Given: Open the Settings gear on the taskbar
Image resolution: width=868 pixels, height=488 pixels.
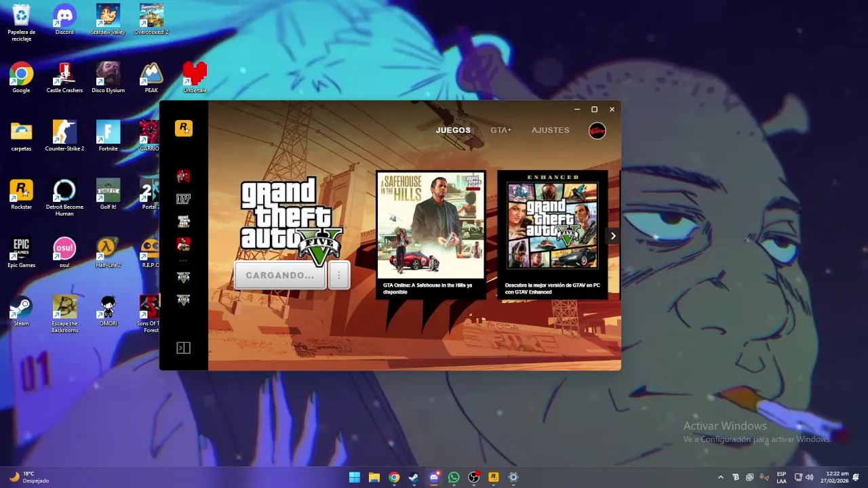Looking at the screenshot, I should pos(513,477).
